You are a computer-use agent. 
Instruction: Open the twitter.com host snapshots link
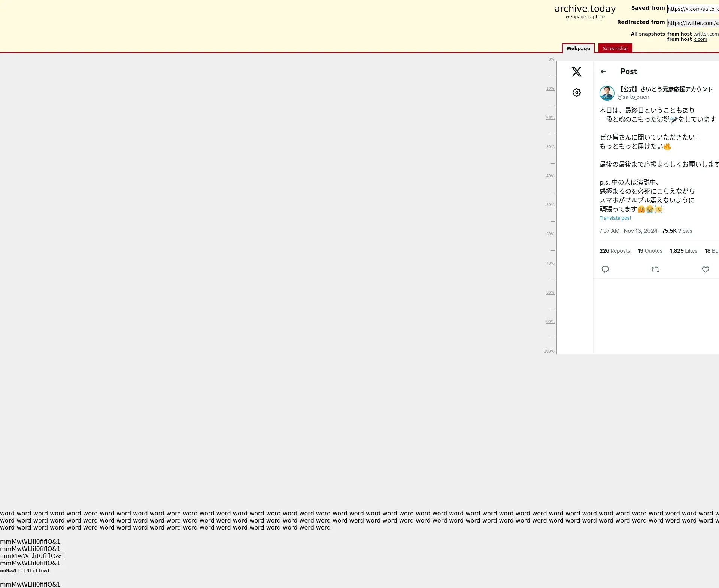tap(706, 34)
